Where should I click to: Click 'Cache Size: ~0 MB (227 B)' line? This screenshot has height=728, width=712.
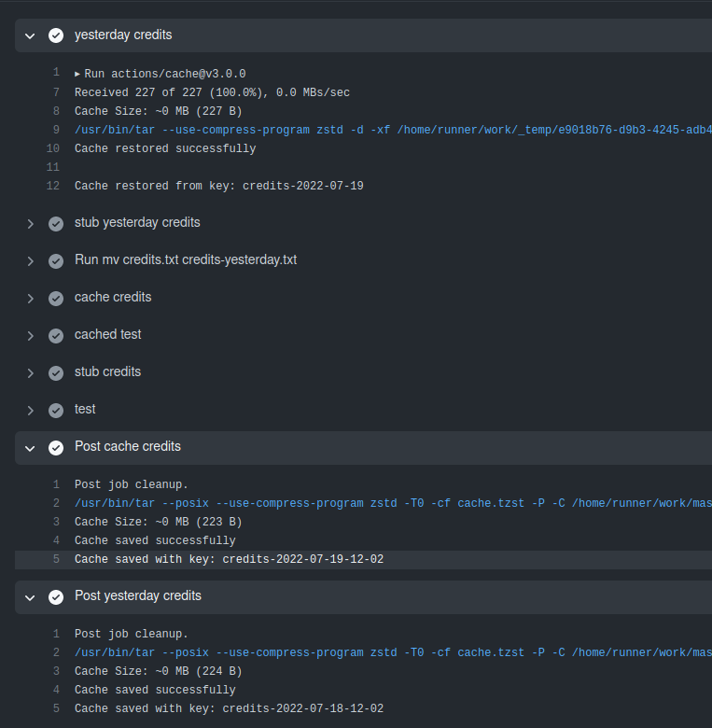[159, 111]
